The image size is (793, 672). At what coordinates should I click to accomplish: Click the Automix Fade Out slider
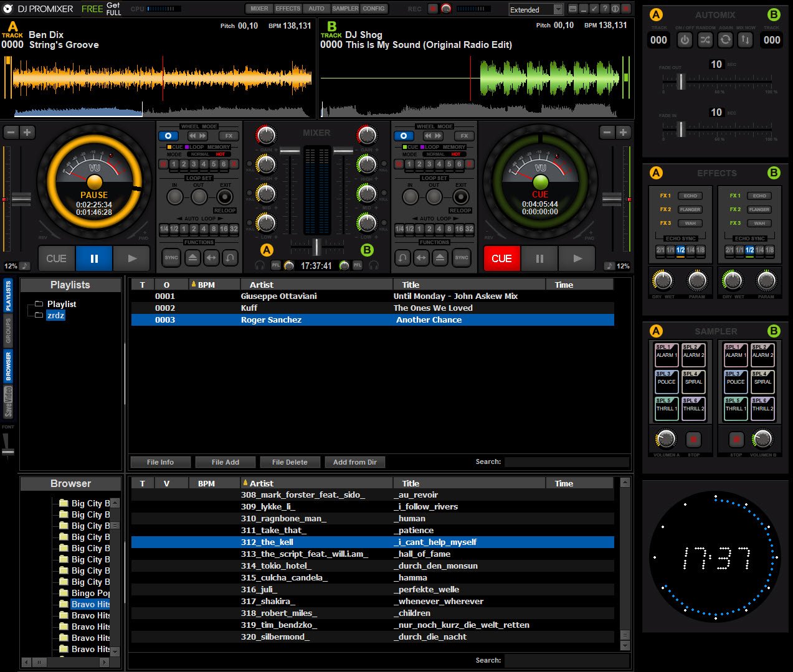click(681, 81)
